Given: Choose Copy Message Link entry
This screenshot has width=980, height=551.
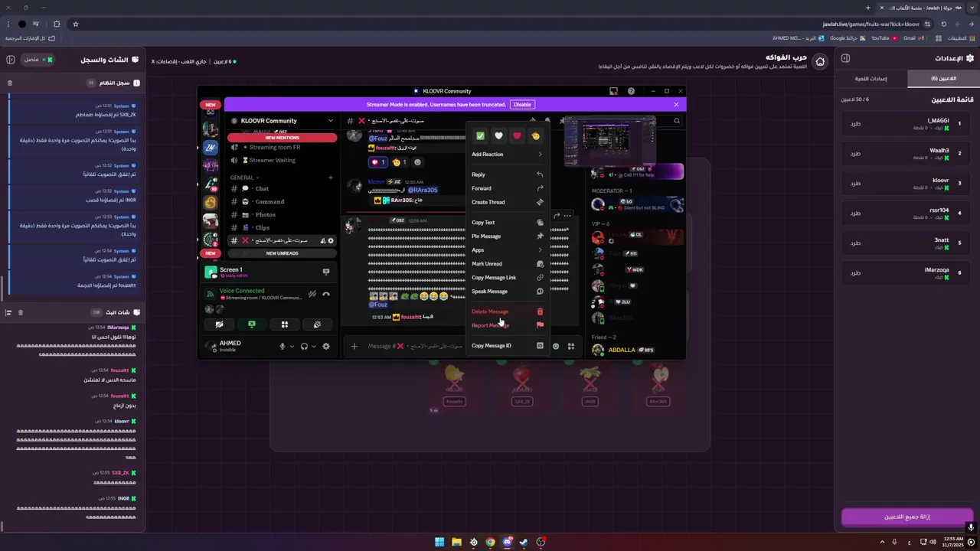Looking at the screenshot, I should coord(507,278).
